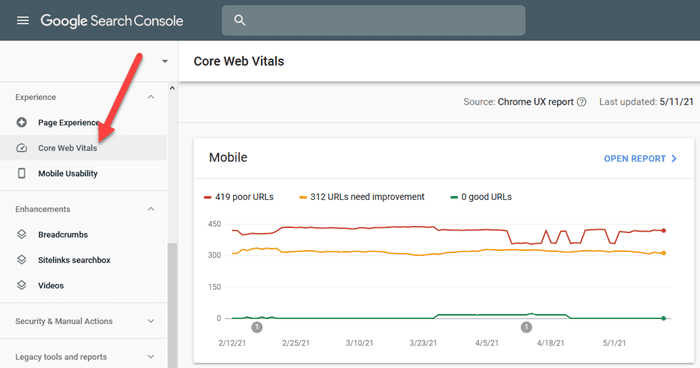Click the Last updated 5/11/21 text

(646, 102)
